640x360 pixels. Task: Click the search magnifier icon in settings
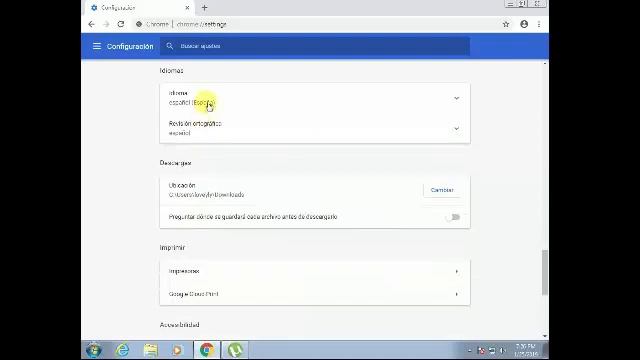coord(170,46)
